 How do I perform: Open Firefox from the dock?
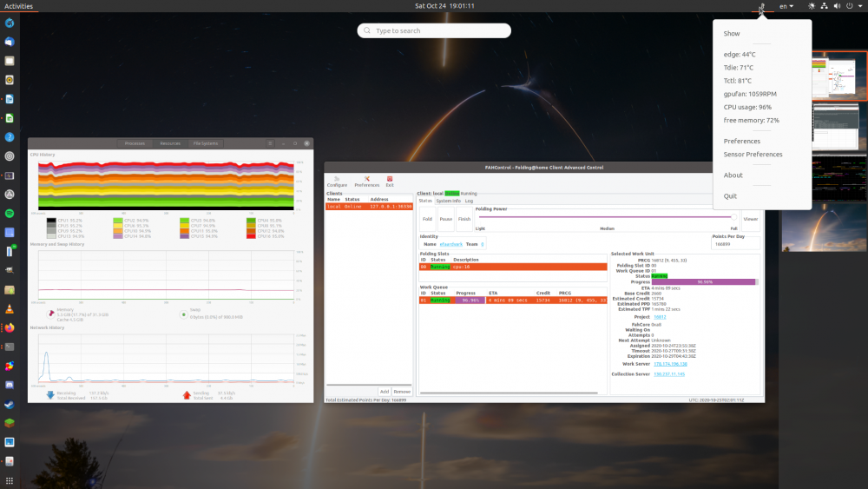(x=10, y=327)
